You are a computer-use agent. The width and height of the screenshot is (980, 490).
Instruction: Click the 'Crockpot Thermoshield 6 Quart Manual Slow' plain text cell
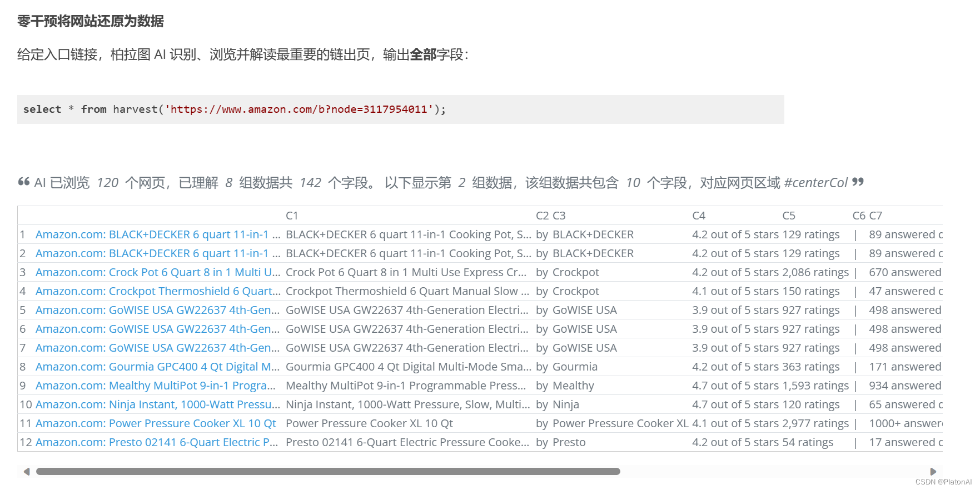point(407,291)
